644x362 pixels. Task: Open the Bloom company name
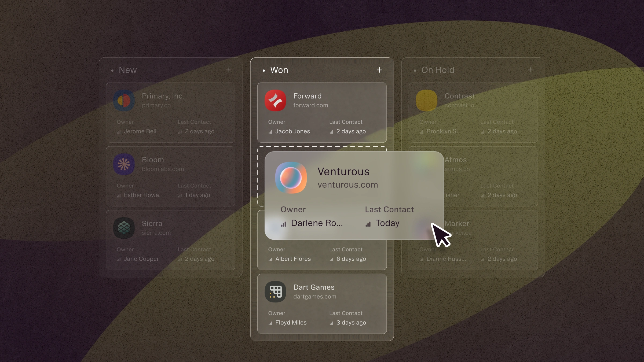pyautogui.click(x=153, y=160)
